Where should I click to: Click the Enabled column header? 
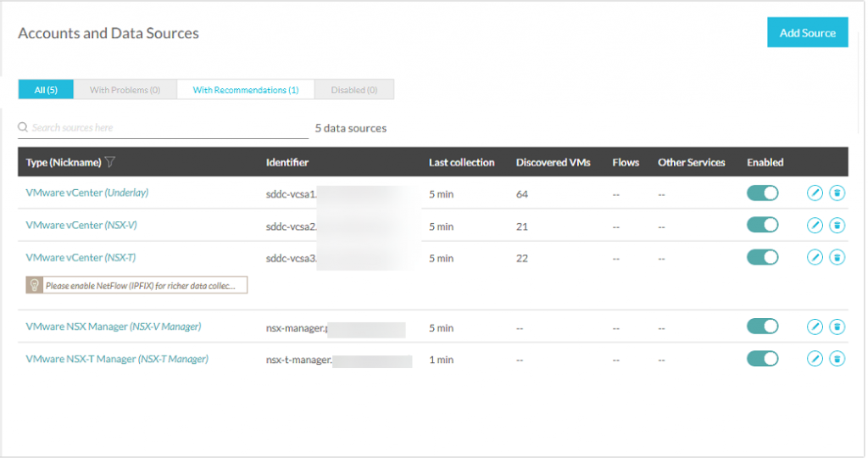pos(765,162)
